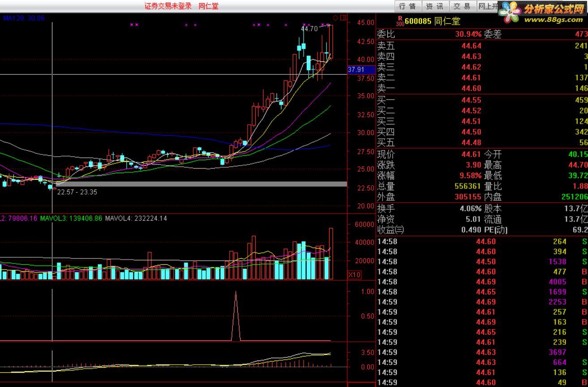Click the tallest volume bar in the volume panel

point(331,254)
